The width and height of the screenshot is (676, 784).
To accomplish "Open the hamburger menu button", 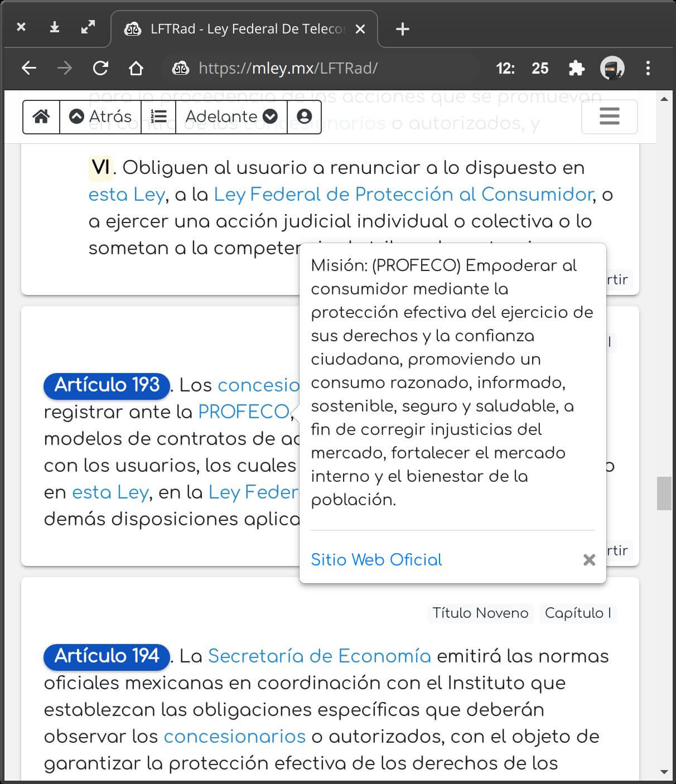I will click(609, 117).
